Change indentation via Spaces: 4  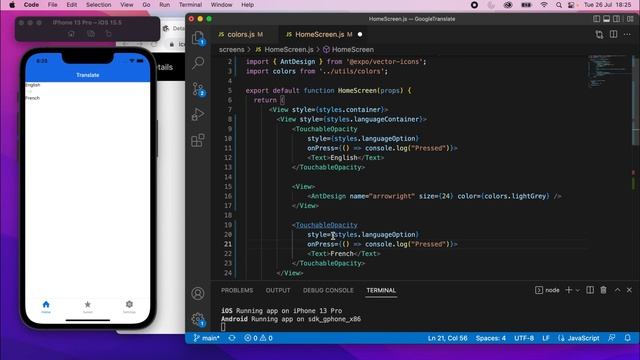[491, 338]
